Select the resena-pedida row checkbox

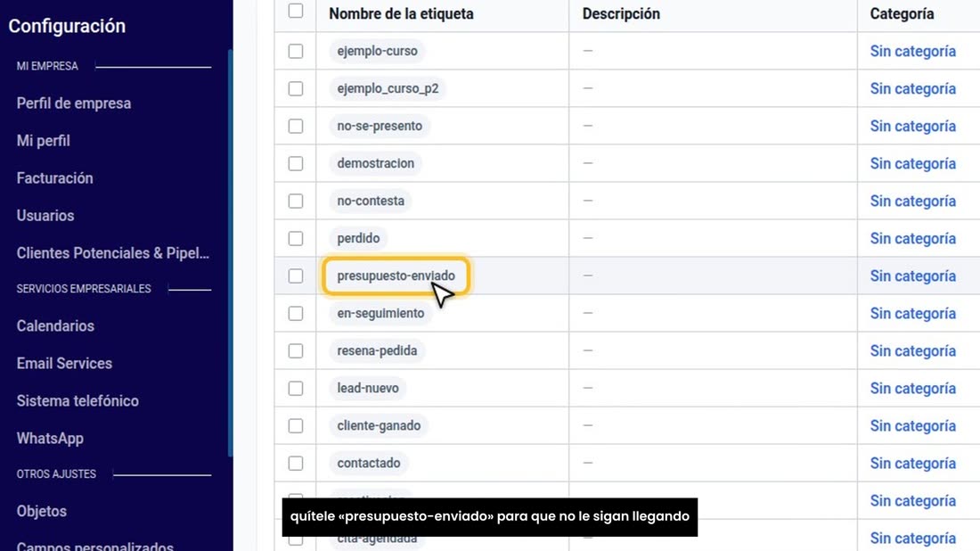tap(296, 351)
